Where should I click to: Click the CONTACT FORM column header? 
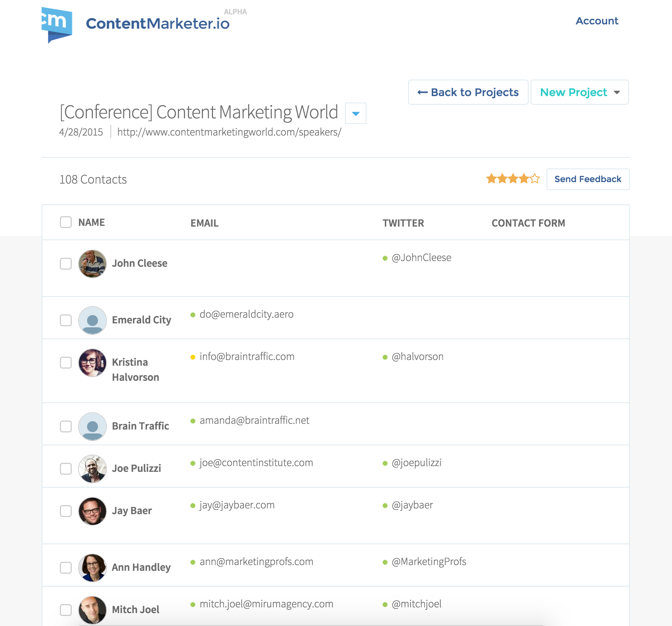pyautogui.click(x=528, y=223)
